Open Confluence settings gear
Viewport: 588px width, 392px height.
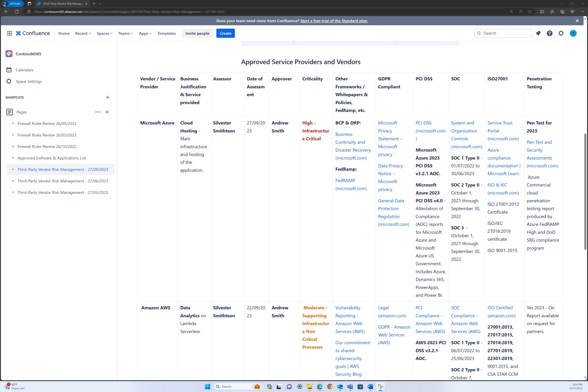pyautogui.click(x=561, y=33)
